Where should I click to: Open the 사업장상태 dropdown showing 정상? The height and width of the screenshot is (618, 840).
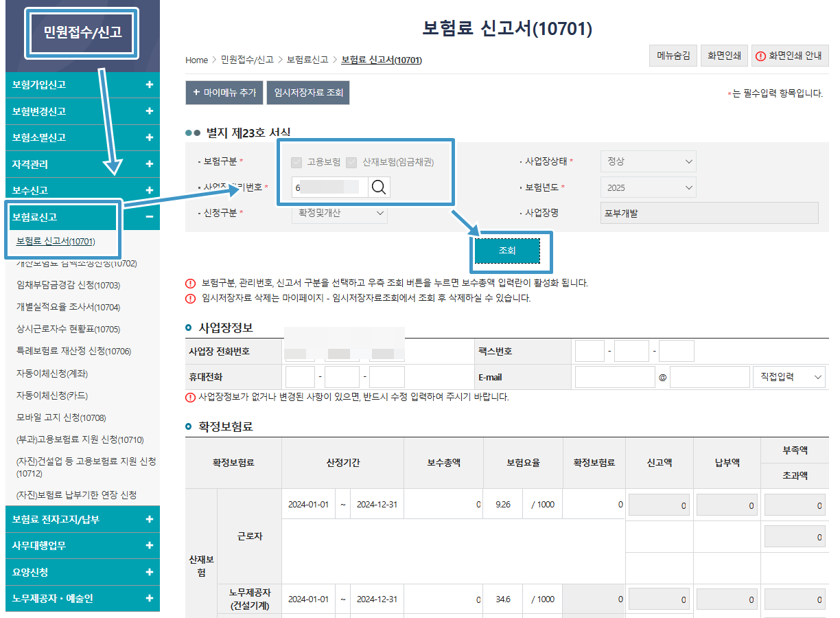coord(649,161)
